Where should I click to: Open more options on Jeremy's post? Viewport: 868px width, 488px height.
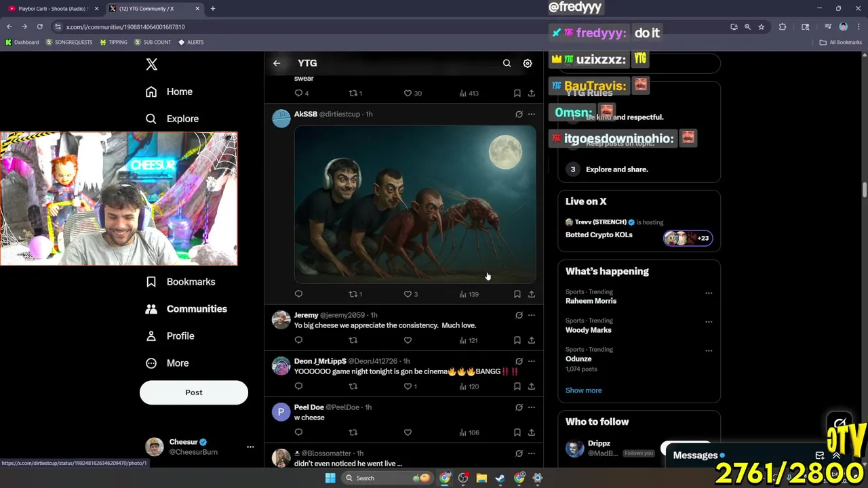click(x=532, y=314)
